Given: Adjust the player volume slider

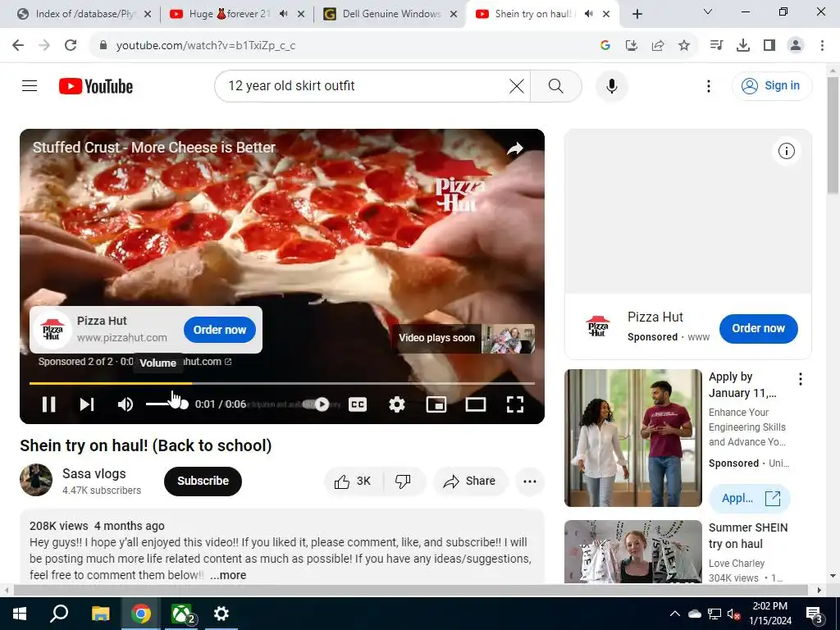Looking at the screenshot, I should [x=167, y=404].
